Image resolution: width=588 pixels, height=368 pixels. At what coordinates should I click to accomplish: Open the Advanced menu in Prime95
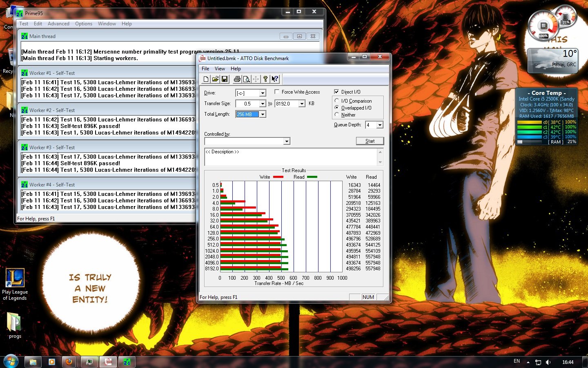(x=58, y=24)
